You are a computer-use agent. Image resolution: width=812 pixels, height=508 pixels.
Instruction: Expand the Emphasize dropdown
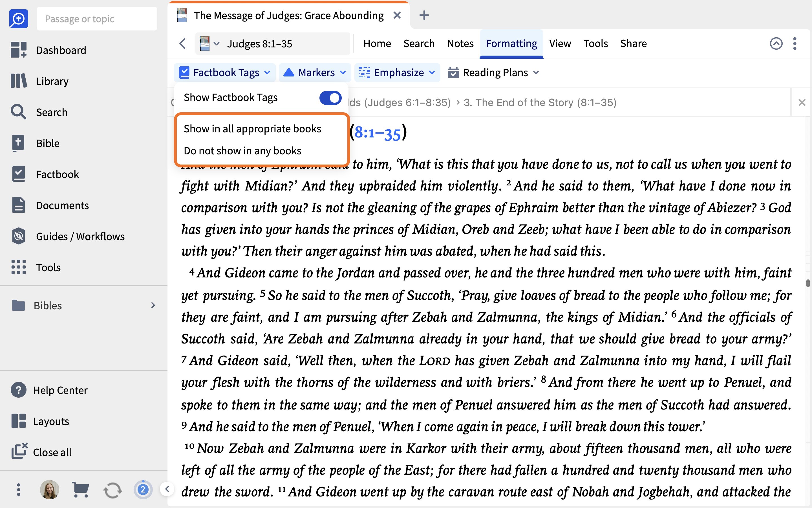(432, 73)
